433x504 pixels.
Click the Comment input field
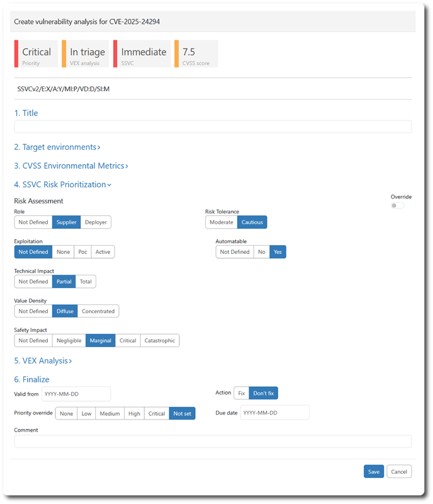click(213, 442)
